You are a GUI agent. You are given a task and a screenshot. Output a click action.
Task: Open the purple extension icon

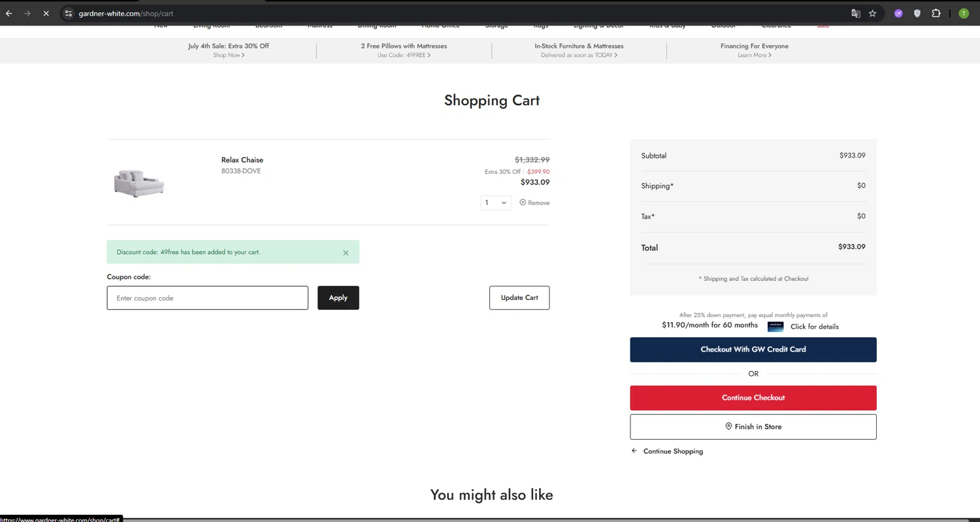pos(898,13)
